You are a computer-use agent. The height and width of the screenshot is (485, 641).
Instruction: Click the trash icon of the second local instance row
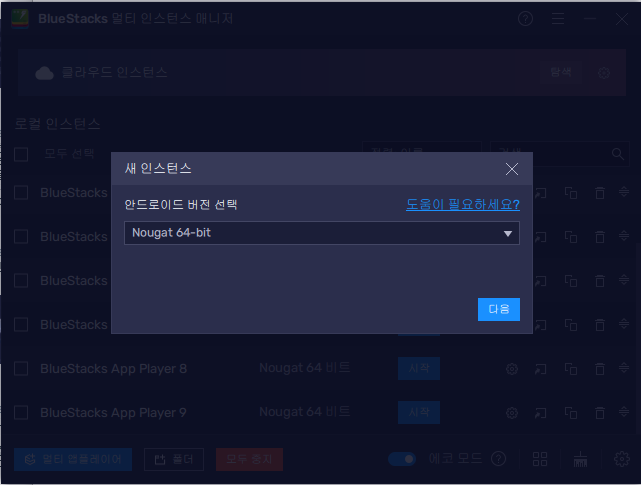pos(600,237)
